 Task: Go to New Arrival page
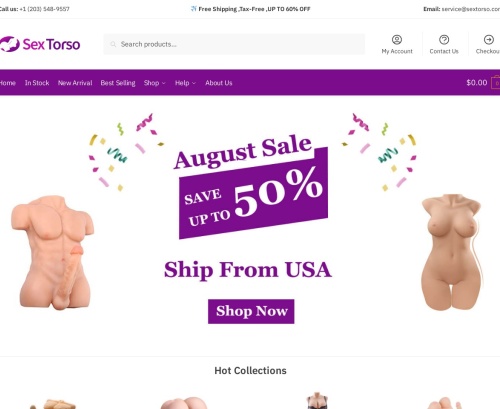click(75, 83)
